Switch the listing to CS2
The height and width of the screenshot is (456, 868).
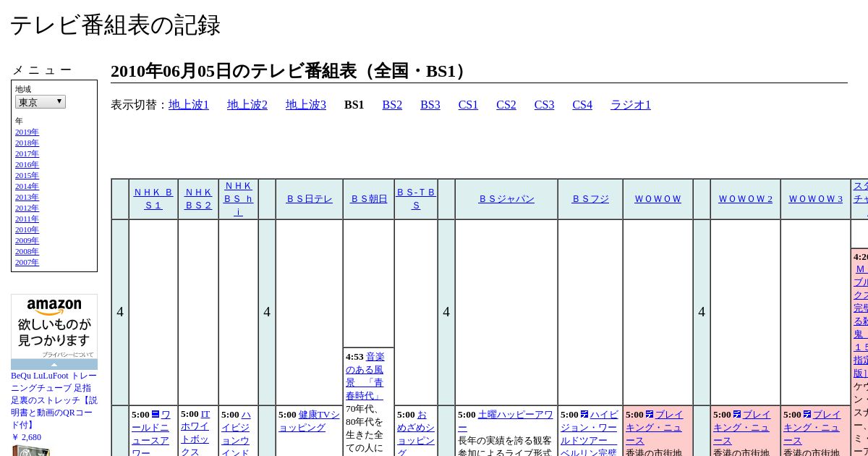pos(506,105)
